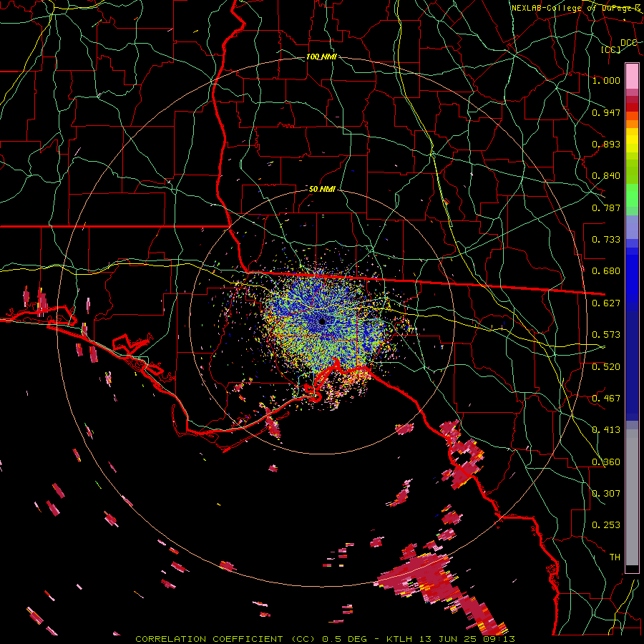Click the 0.787 scale value
Viewport: 644px width, 644px height.
click(x=606, y=208)
